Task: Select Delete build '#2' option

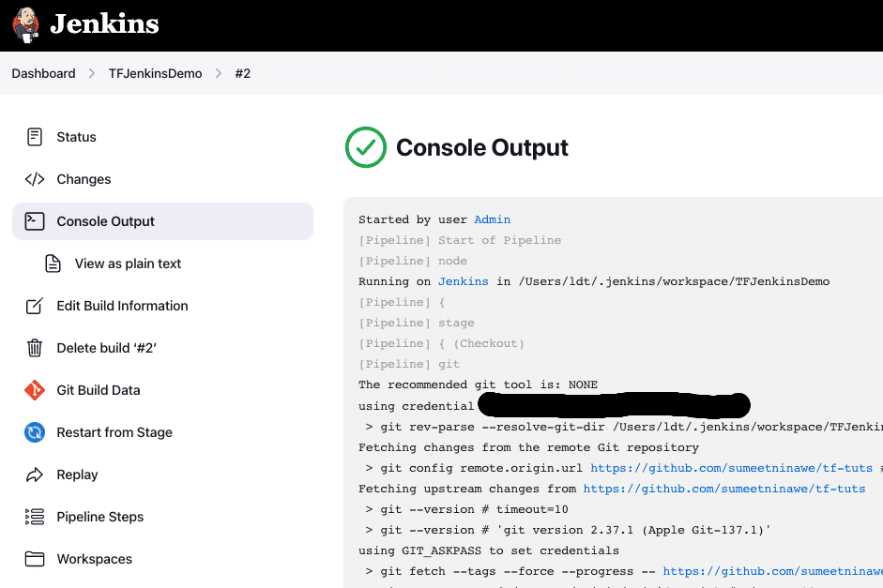Action: pos(106,348)
